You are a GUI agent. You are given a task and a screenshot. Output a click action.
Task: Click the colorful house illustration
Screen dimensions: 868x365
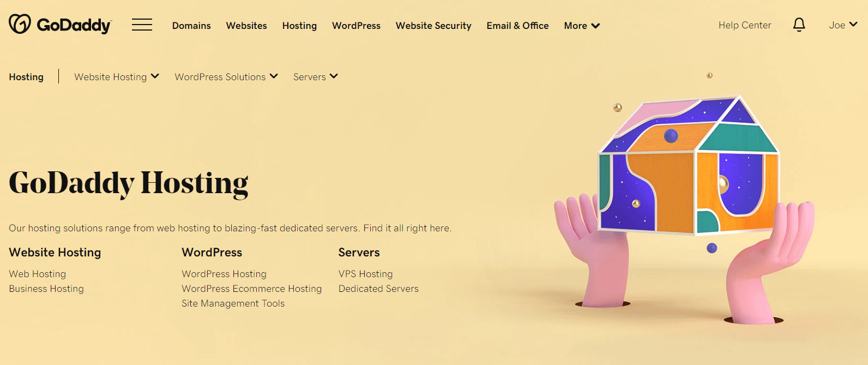click(x=689, y=165)
